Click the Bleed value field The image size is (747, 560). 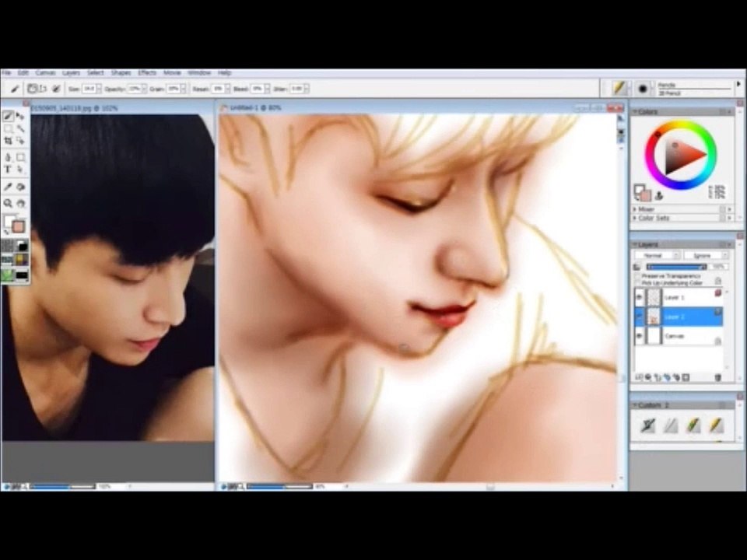257,89
